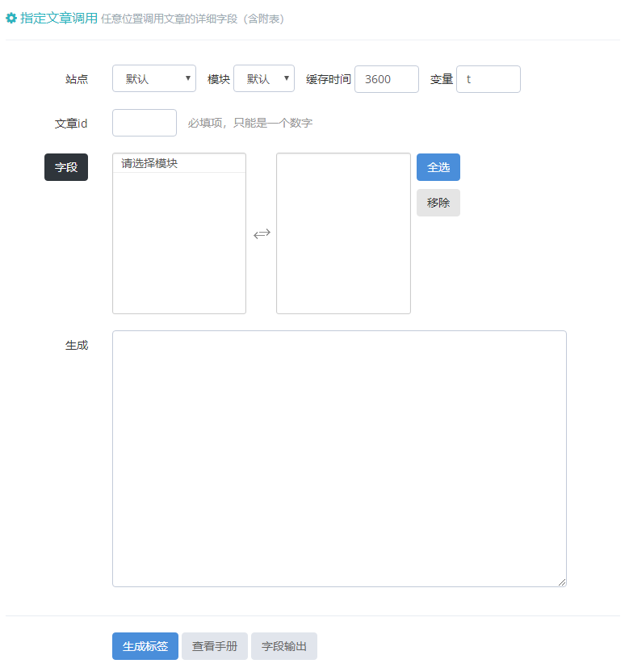Click the 缓存时间 field showing 3600
This screenshot has width=629, height=672.
click(387, 79)
